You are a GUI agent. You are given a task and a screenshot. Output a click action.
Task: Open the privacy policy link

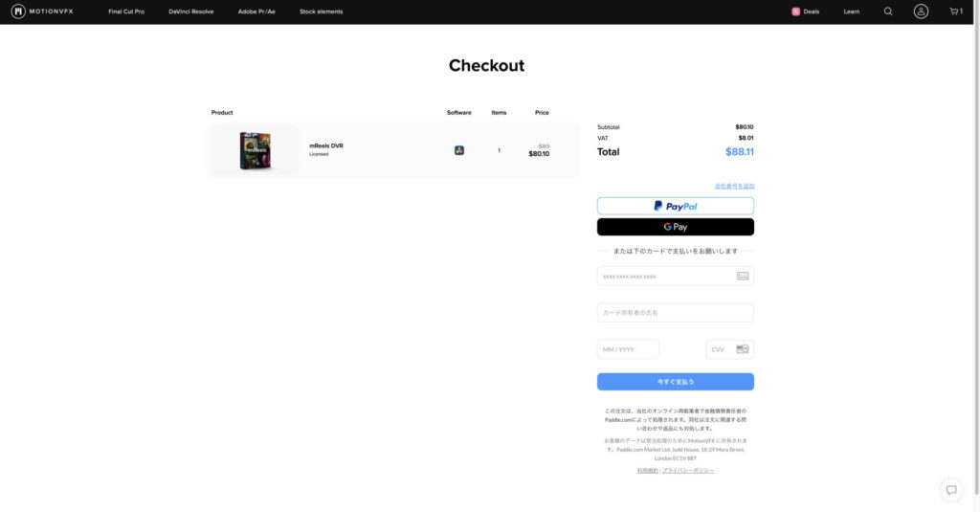click(x=688, y=470)
